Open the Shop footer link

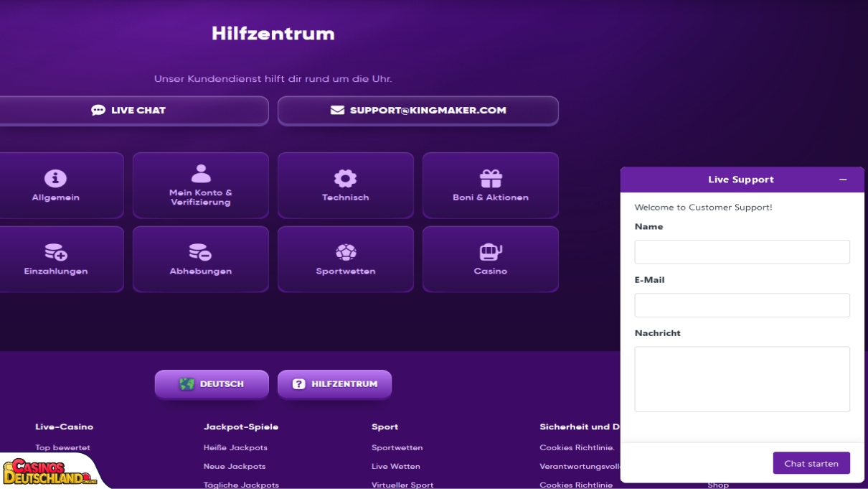click(x=718, y=485)
